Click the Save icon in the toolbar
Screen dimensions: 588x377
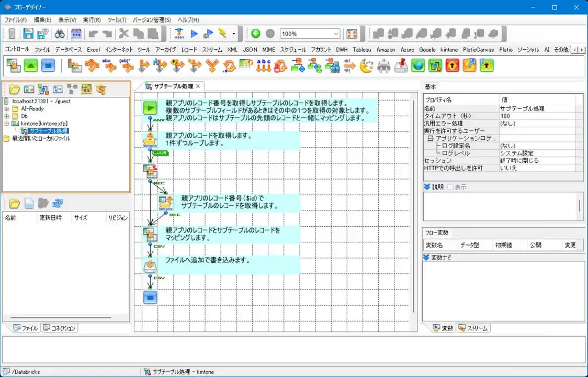pos(28,34)
